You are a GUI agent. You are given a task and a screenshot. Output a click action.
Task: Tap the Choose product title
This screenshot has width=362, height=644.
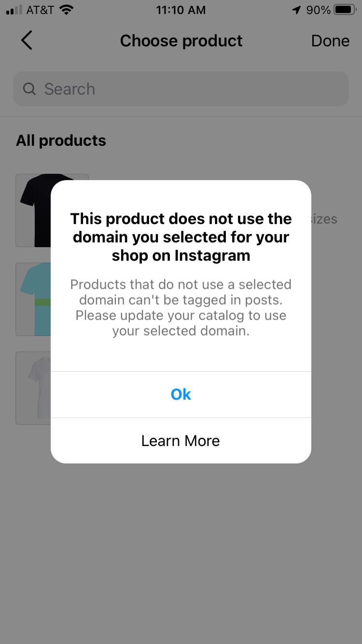(x=181, y=41)
